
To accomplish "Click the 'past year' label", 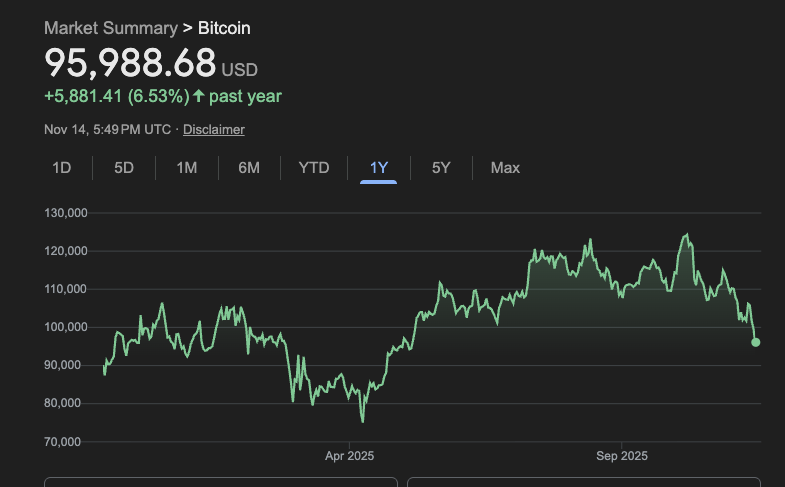I will [x=245, y=96].
